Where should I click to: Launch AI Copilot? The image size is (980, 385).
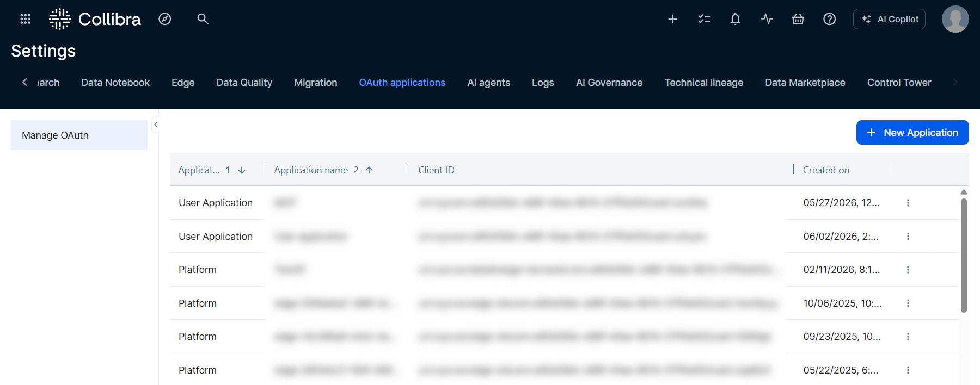coord(889,19)
